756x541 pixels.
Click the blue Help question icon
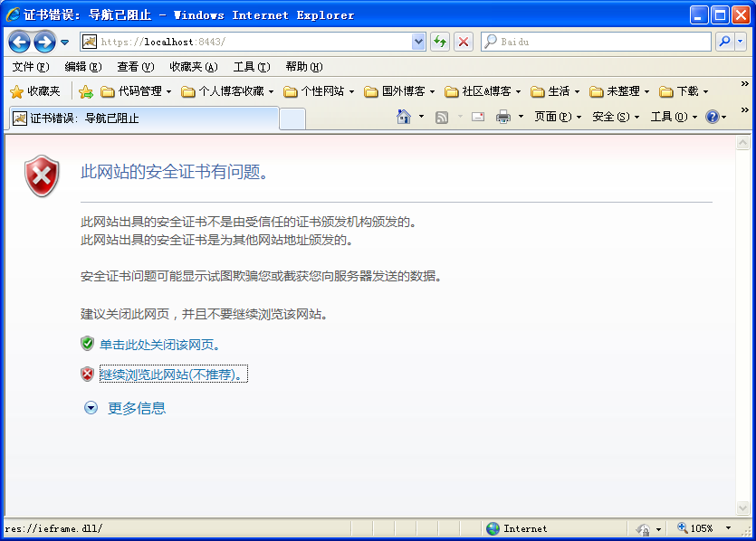tap(713, 117)
